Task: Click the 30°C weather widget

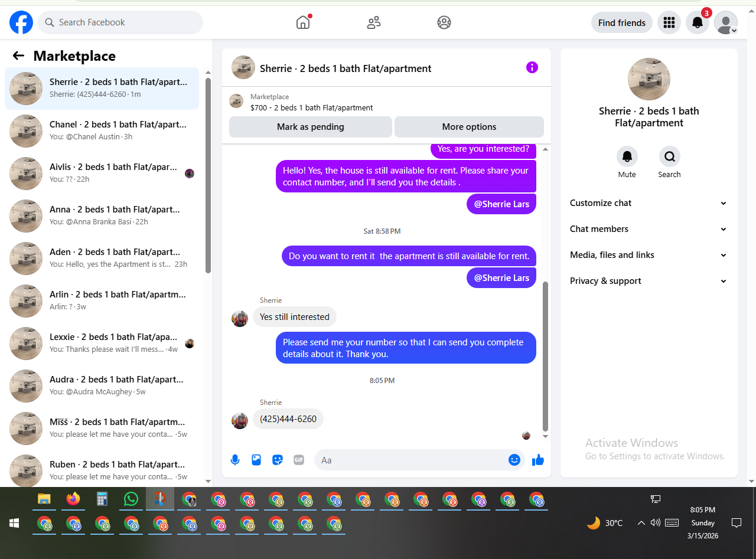Action: pyautogui.click(x=605, y=523)
